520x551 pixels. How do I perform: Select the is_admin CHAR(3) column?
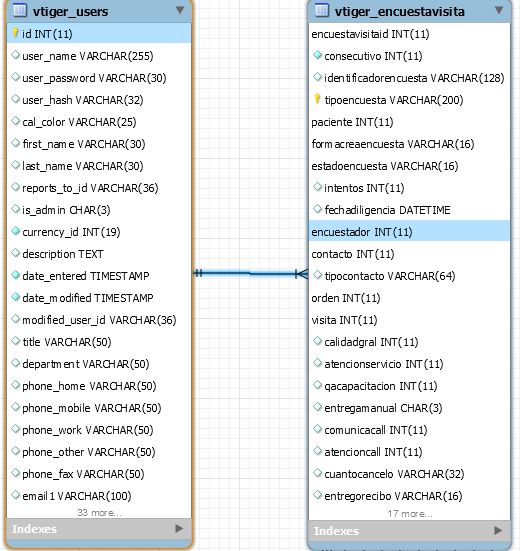[x=99, y=210]
